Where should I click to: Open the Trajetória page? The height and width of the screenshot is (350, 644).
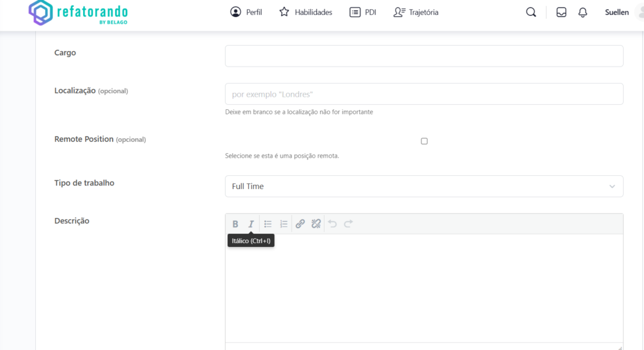coord(416,12)
